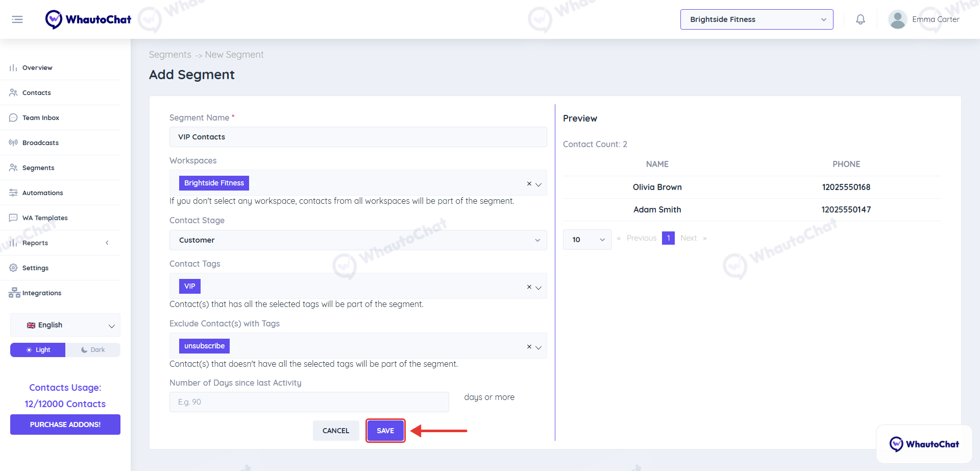Open the WhautoChat chat widget
980x471 pixels.
click(x=924, y=444)
